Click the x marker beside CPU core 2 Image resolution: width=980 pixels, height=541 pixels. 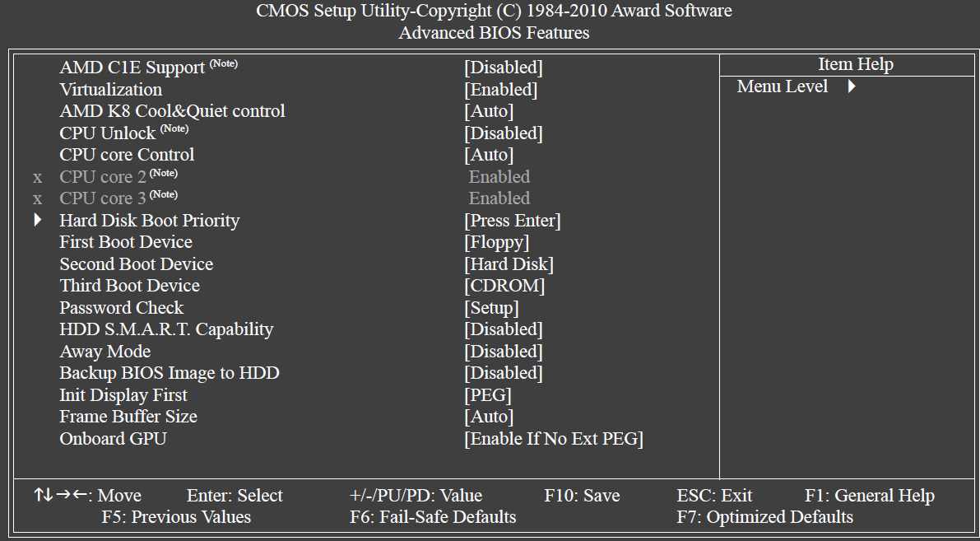point(38,178)
